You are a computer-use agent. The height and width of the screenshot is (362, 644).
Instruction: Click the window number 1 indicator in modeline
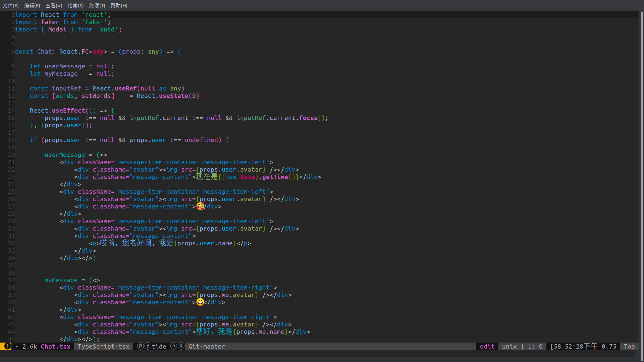(7, 346)
